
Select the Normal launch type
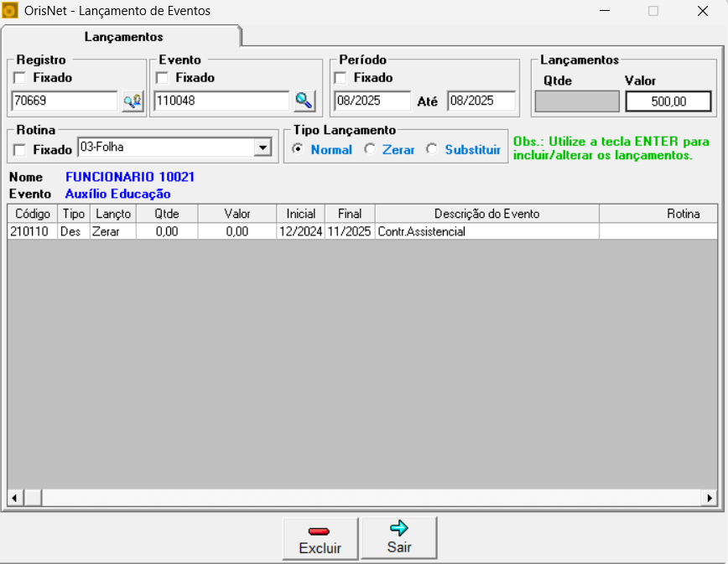pyautogui.click(x=298, y=149)
